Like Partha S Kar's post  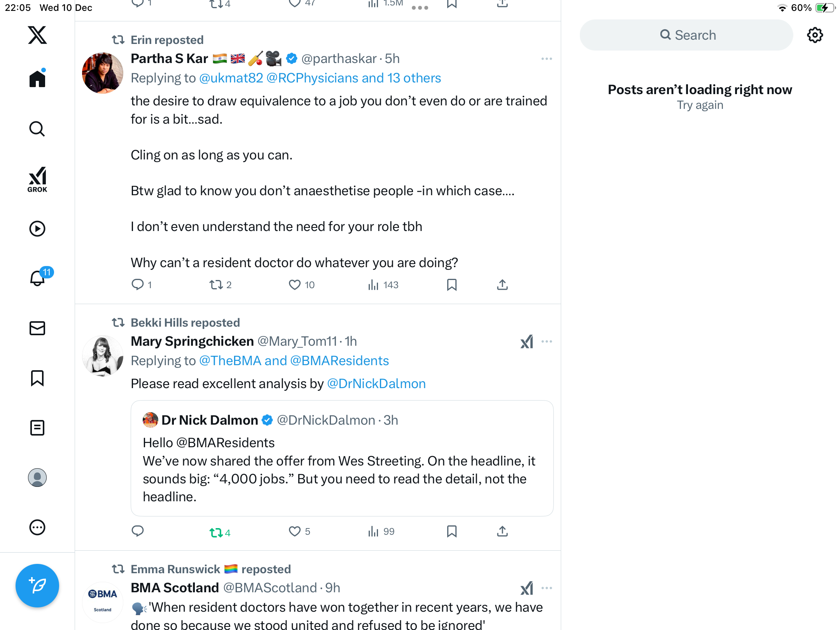click(295, 285)
